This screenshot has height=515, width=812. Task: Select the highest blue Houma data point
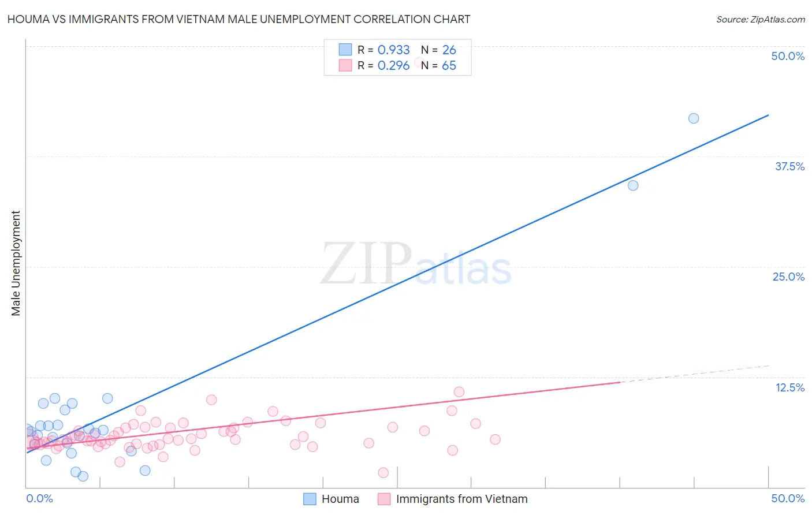point(694,118)
